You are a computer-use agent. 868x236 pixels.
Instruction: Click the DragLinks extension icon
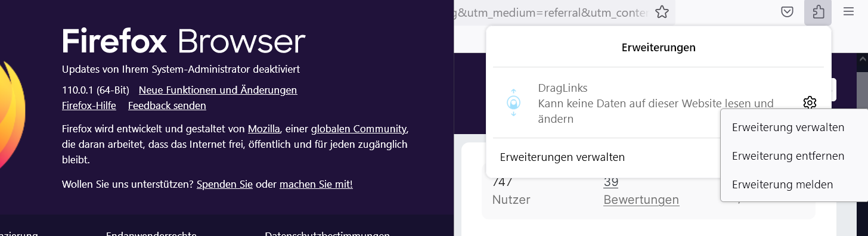514,102
